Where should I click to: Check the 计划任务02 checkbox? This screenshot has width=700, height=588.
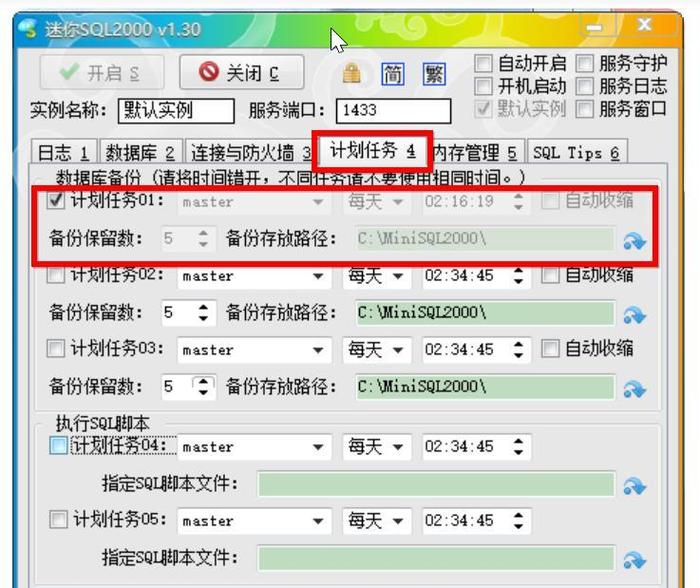[x=56, y=274]
